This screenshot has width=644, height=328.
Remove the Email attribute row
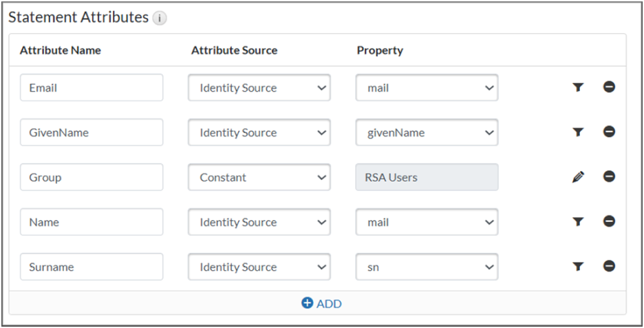609,88
